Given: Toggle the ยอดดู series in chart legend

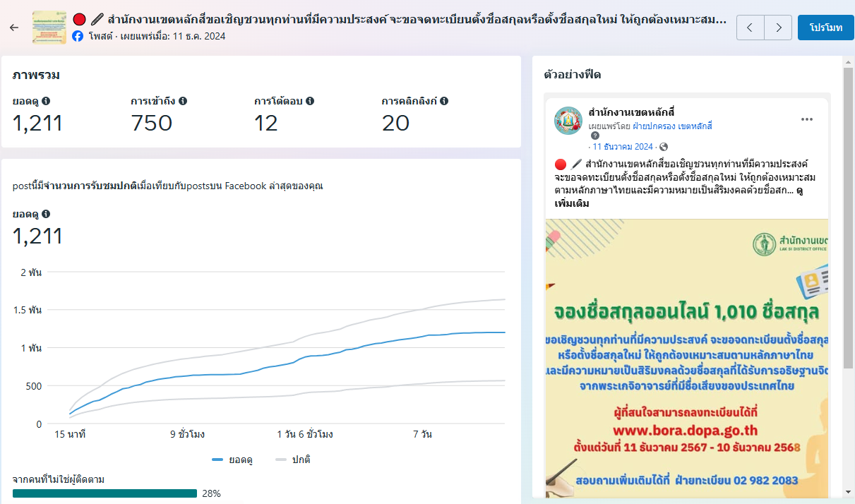Looking at the screenshot, I should point(232,460).
